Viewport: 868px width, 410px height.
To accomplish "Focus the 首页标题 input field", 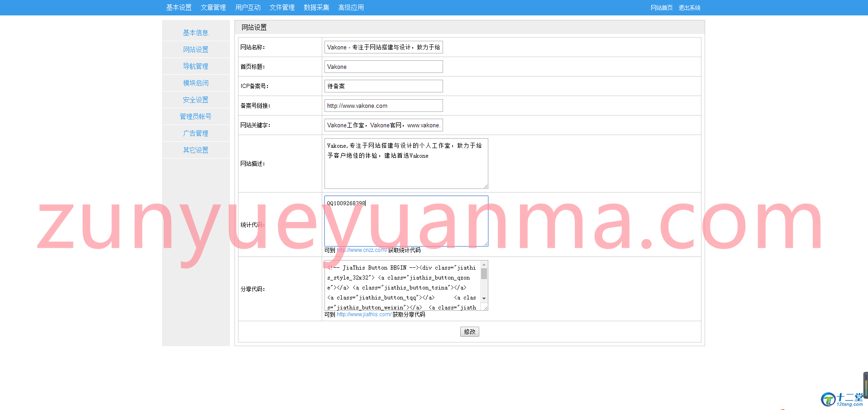I will pyautogui.click(x=383, y=67).
